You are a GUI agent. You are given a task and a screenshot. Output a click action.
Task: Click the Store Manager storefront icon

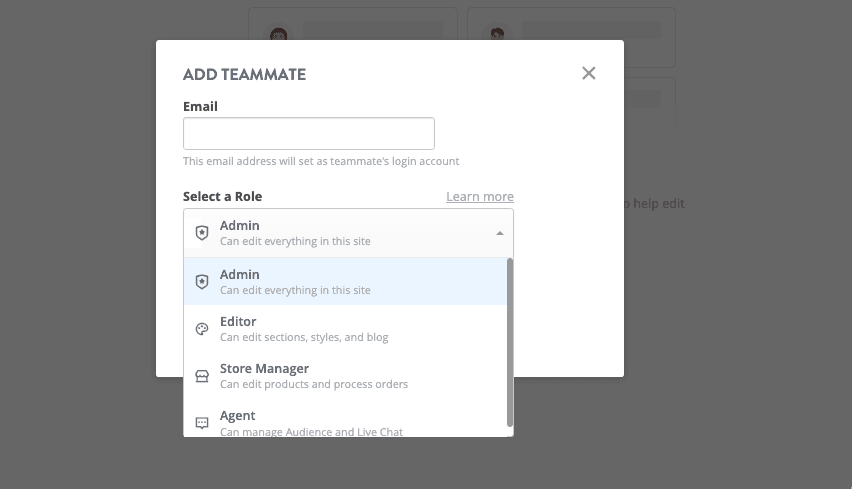[x=202, y=376]
